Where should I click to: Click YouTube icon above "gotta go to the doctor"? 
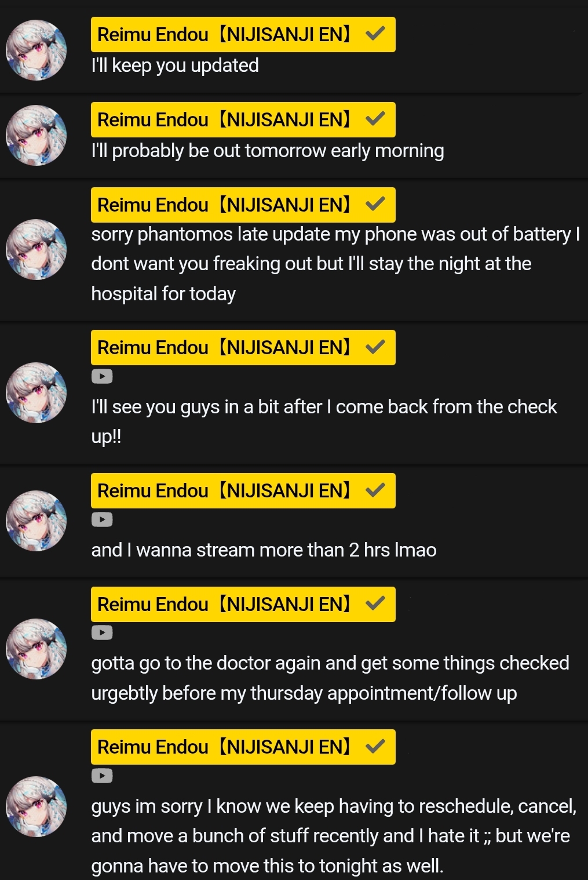click(102, 633)
